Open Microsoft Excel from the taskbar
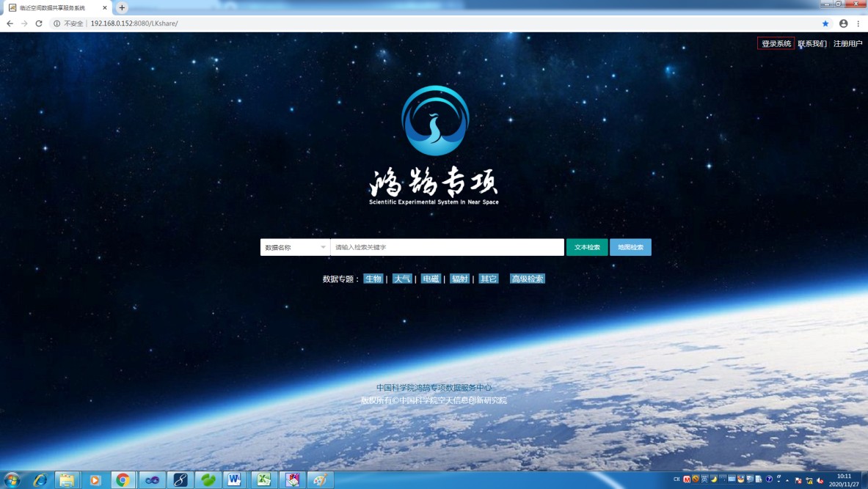The image size is (868, 489). pyautogui.click(x=263, y=480)
